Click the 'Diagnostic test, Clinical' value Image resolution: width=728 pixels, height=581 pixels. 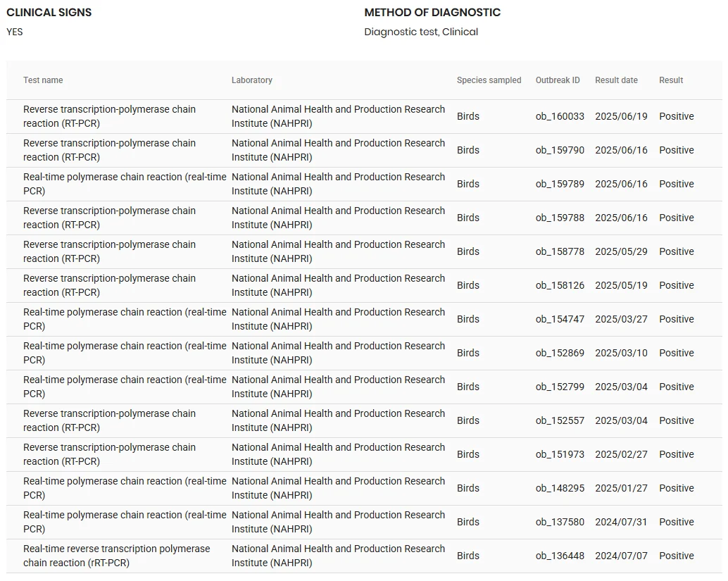421,32
